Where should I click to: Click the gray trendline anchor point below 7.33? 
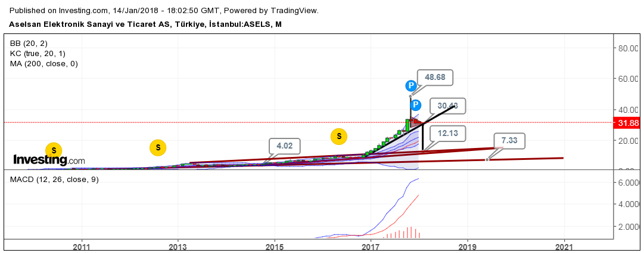[x=487, y=159]
